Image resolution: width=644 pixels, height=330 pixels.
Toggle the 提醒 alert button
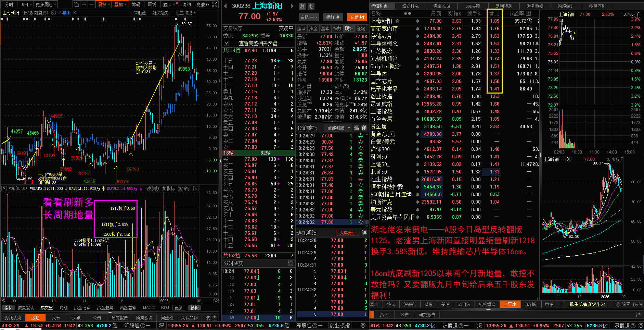tap(333, 17)
